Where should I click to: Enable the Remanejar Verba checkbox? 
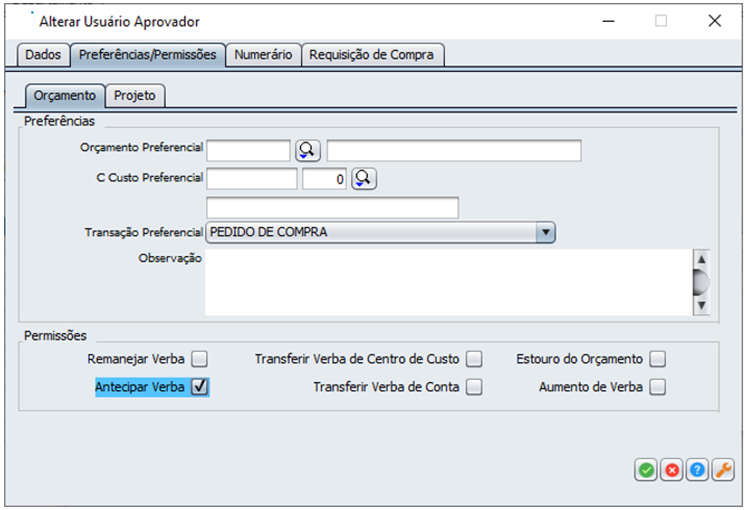pos(200,359)
